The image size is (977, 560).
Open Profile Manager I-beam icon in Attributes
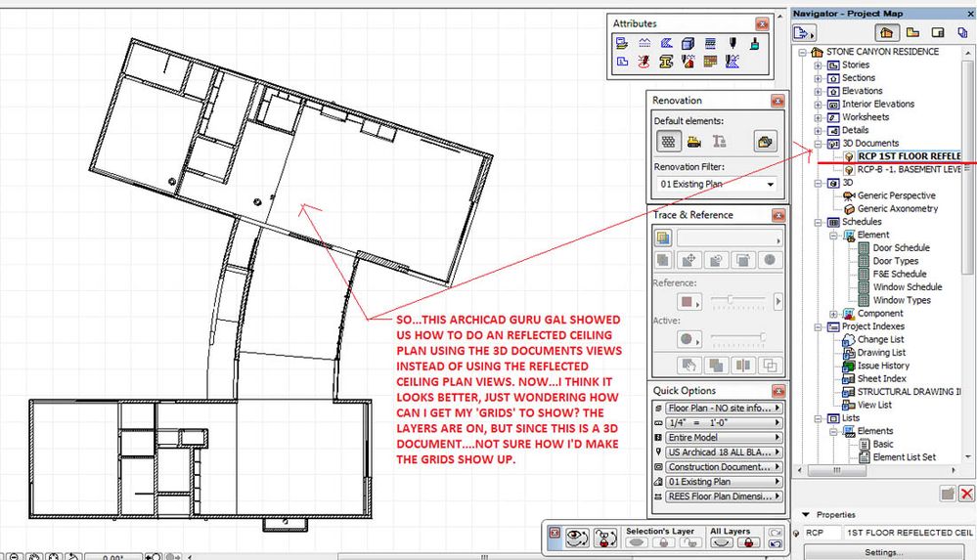click(666, 61)
